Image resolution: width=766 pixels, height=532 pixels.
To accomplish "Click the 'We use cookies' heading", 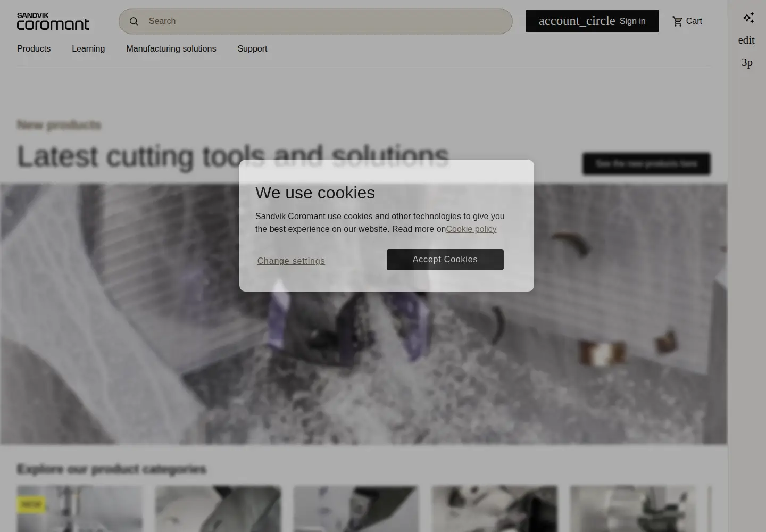I will (x=315, y=193).
